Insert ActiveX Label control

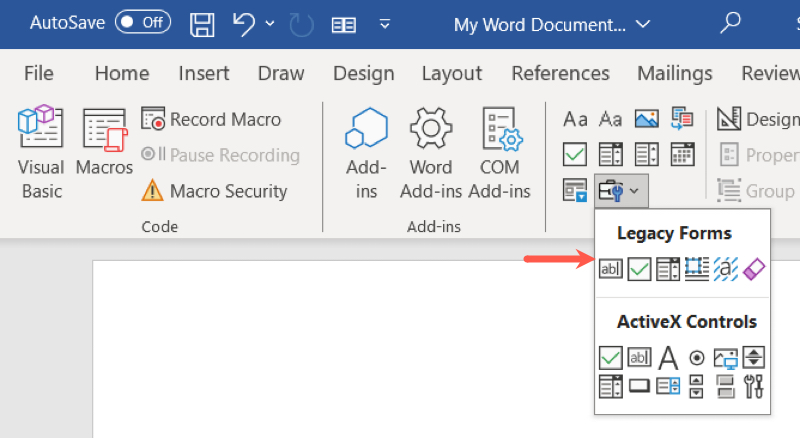668,357
